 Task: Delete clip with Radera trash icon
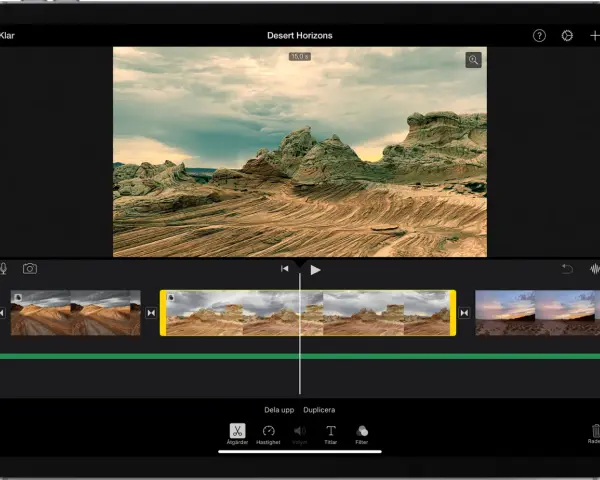point(595,434)
